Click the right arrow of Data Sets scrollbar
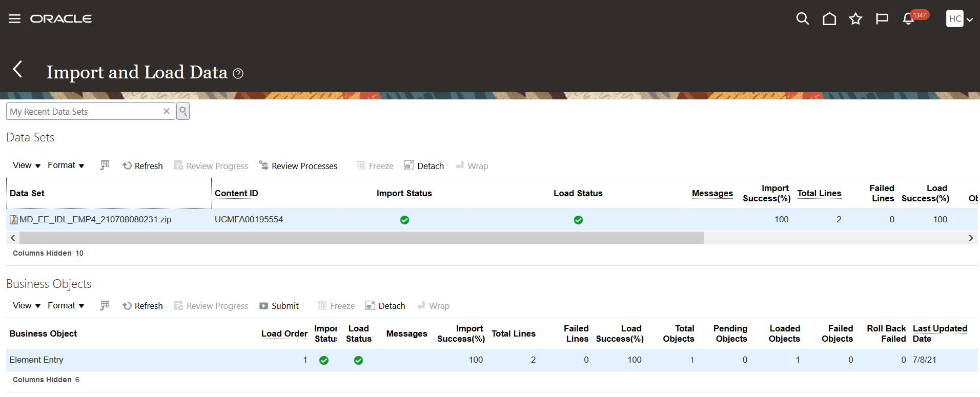The image size is (980, 397). point(971,238)
